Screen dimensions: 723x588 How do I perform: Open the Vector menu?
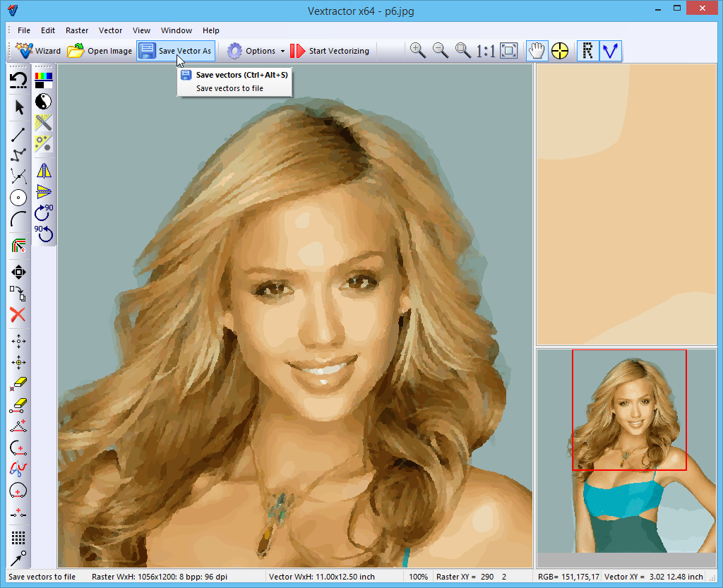110,30
